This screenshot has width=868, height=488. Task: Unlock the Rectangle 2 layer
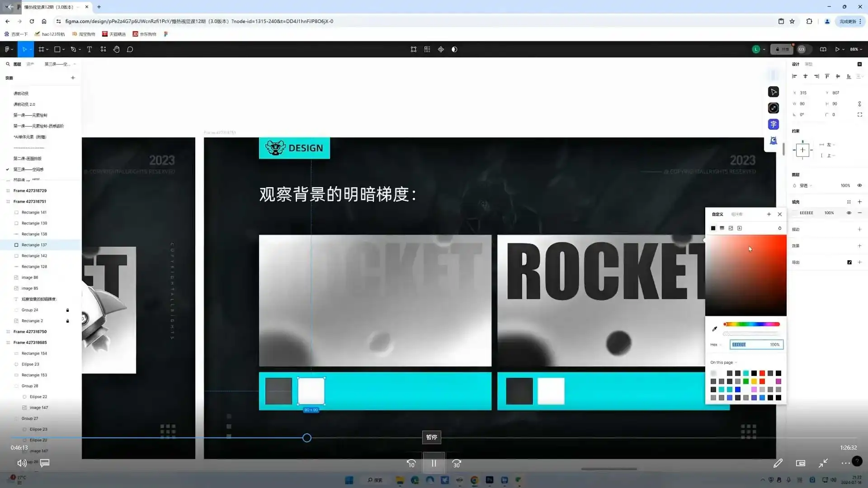tap(68, 321)
